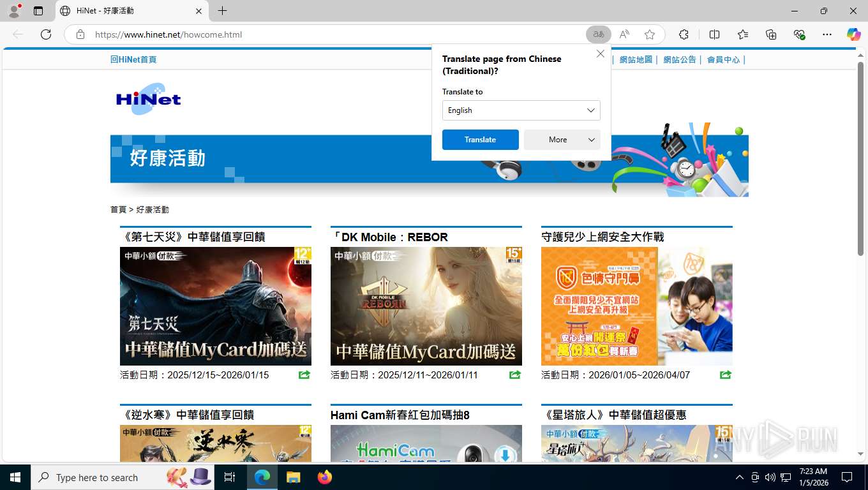Close the HiNet browser tab
This screenshot has width=868, height=490.
(x=198, y=11)
